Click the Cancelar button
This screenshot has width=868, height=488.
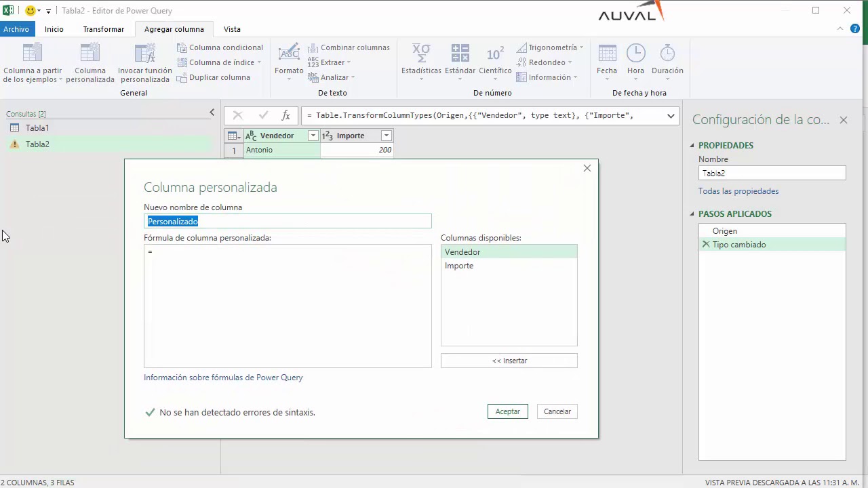click(557, 411)
